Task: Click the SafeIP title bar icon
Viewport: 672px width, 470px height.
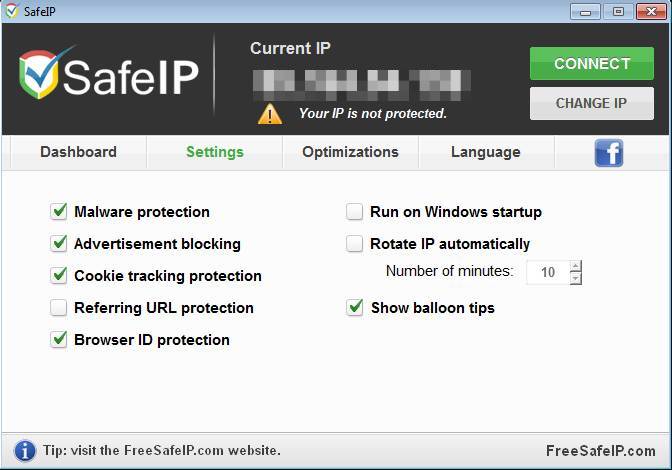Action: (11, 11)
